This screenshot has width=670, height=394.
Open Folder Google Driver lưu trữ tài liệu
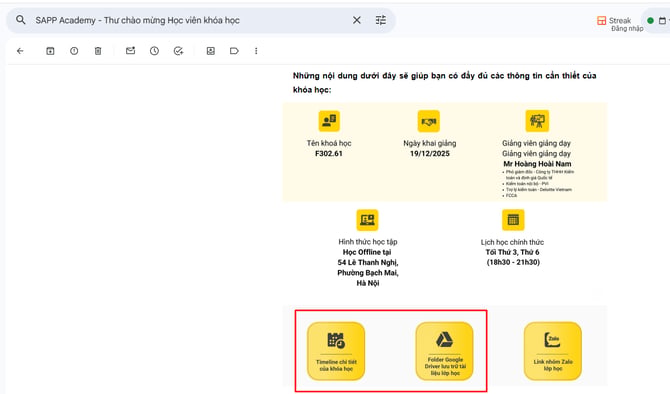click(444, 351)
